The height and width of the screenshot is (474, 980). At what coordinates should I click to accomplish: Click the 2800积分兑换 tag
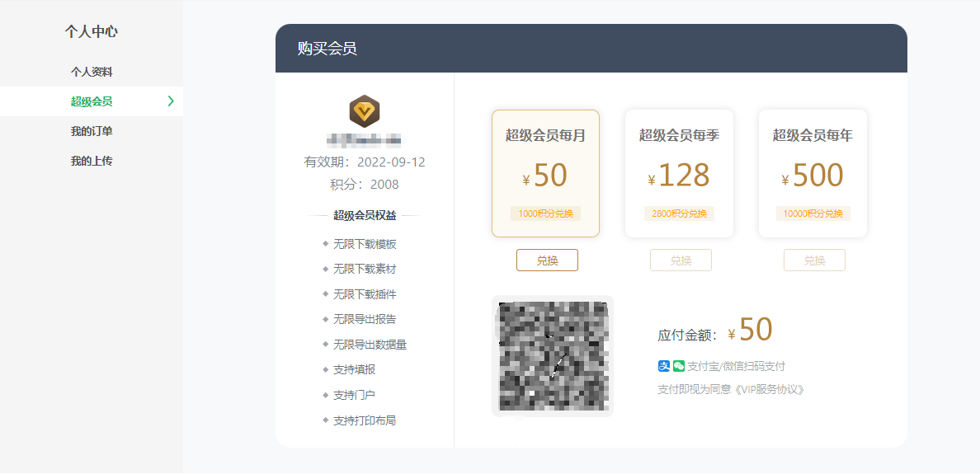pos(680,214)
